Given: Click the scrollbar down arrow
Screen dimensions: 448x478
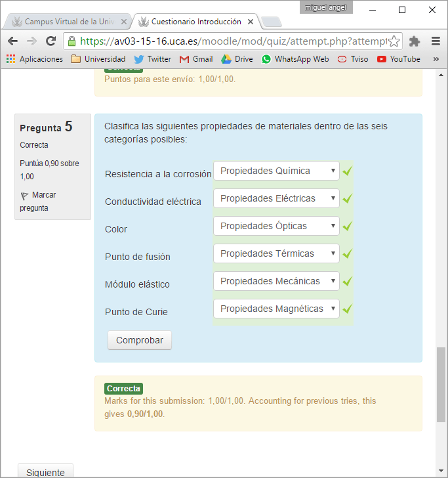Looking at the screenshot, I should (x=441, y=471).
